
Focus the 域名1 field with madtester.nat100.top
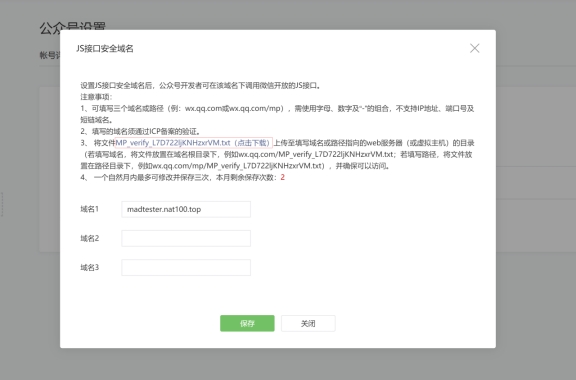[x=186, y=209]
